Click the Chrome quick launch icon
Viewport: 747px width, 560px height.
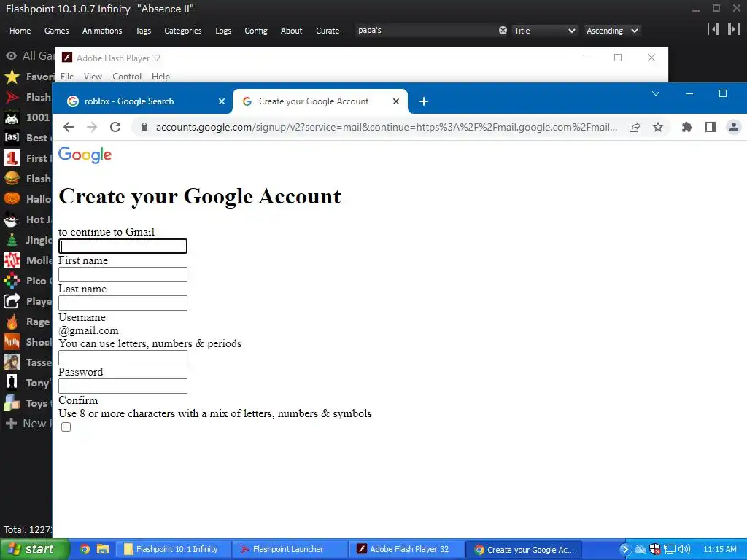click(85, 549)
